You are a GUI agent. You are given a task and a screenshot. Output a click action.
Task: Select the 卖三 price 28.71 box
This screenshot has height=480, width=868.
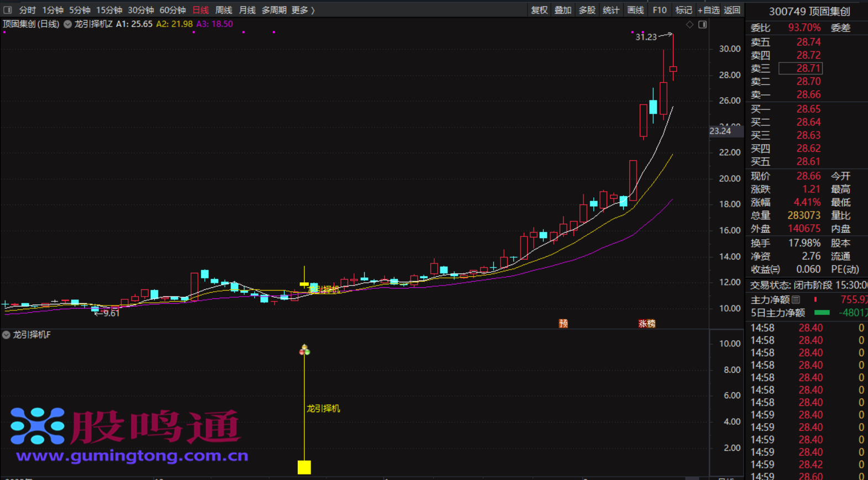tap(800, 68)
